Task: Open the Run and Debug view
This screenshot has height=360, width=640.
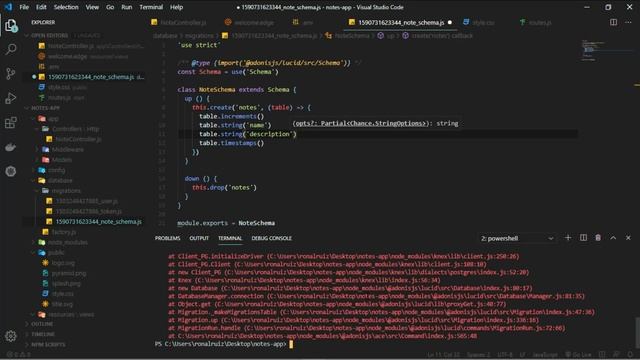Action: click(x=11, y=98)
